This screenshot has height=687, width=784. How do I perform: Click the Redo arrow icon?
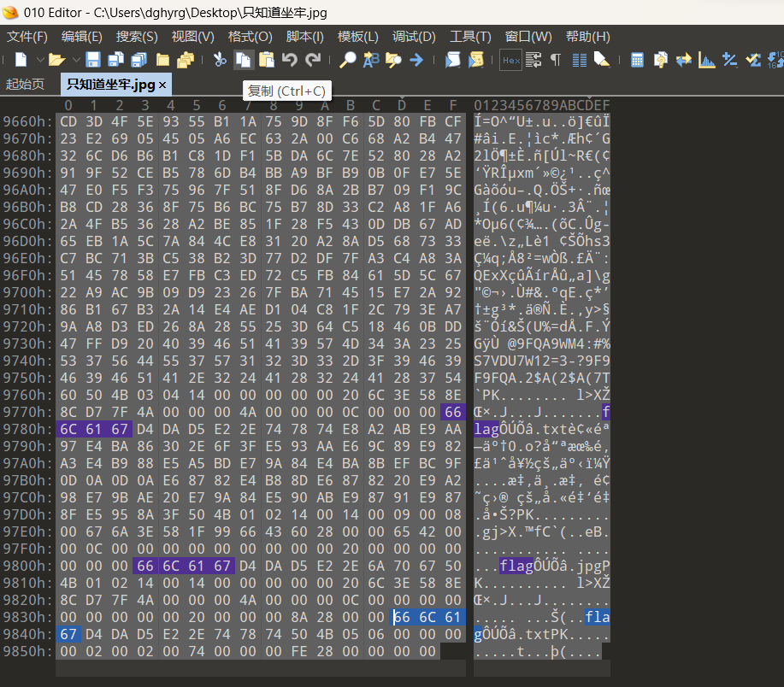pos(313,60)
